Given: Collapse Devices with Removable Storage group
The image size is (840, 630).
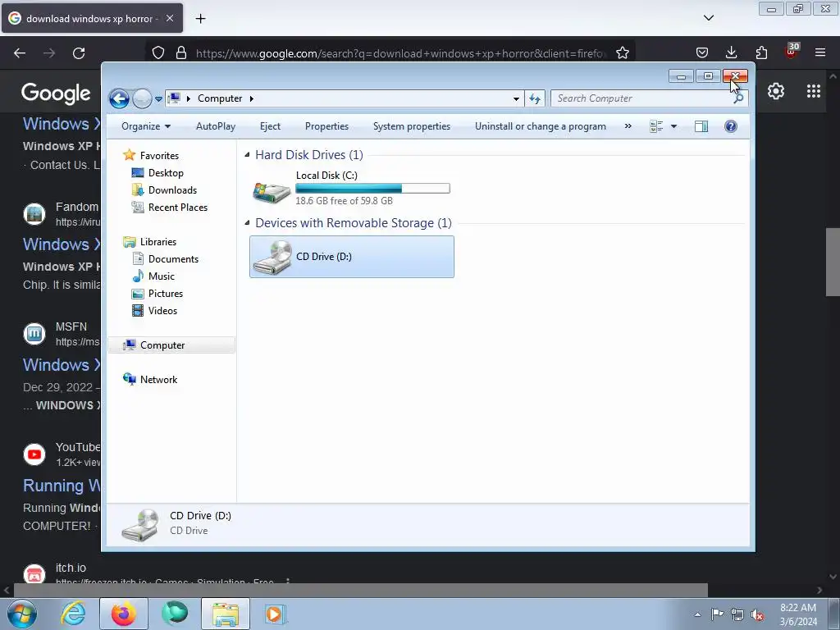Looking at the screenshot, I should [x=247, y=223].
